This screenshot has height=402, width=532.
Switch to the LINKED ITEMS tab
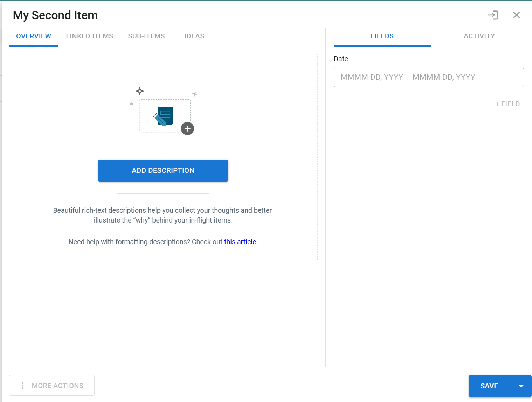pos(90,36)
